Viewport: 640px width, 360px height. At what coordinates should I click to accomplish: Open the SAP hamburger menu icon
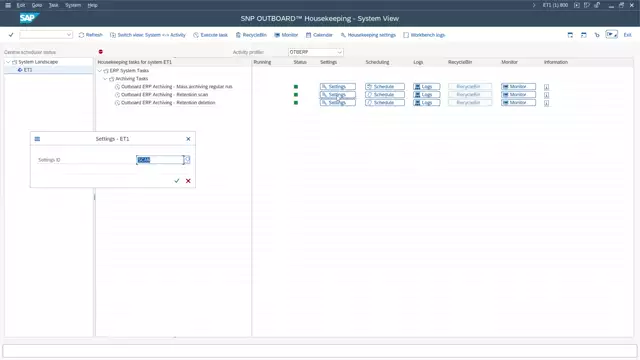coord(8,5)
